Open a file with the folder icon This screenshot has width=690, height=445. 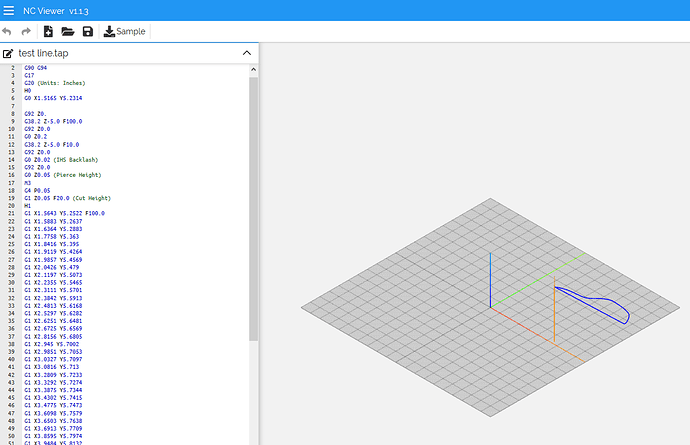[x=67, y=32]
